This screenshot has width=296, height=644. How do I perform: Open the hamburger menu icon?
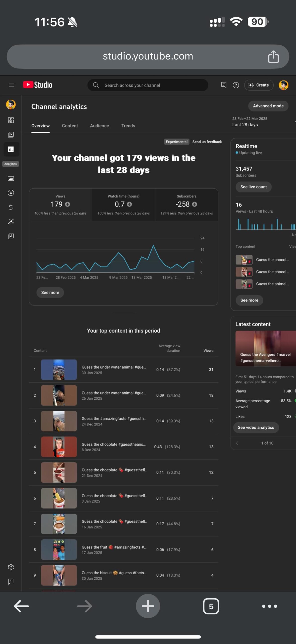coord(11,85)
